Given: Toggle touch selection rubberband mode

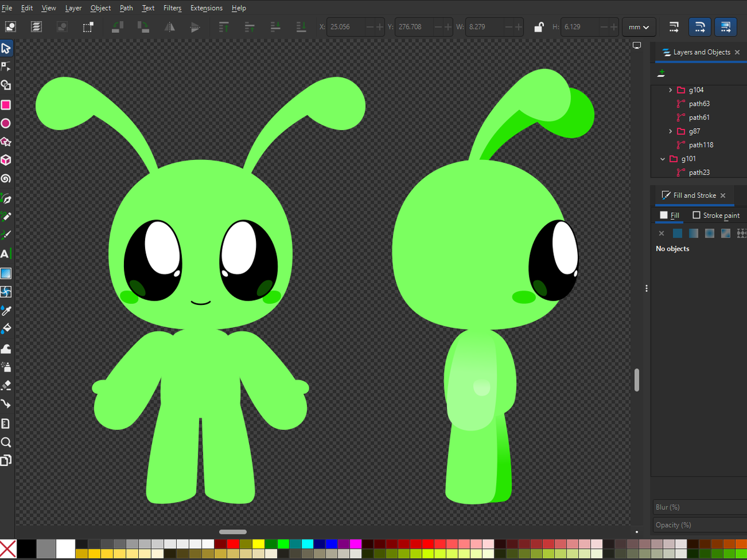Looking at the screenshot, I should [x=88, y=27].
